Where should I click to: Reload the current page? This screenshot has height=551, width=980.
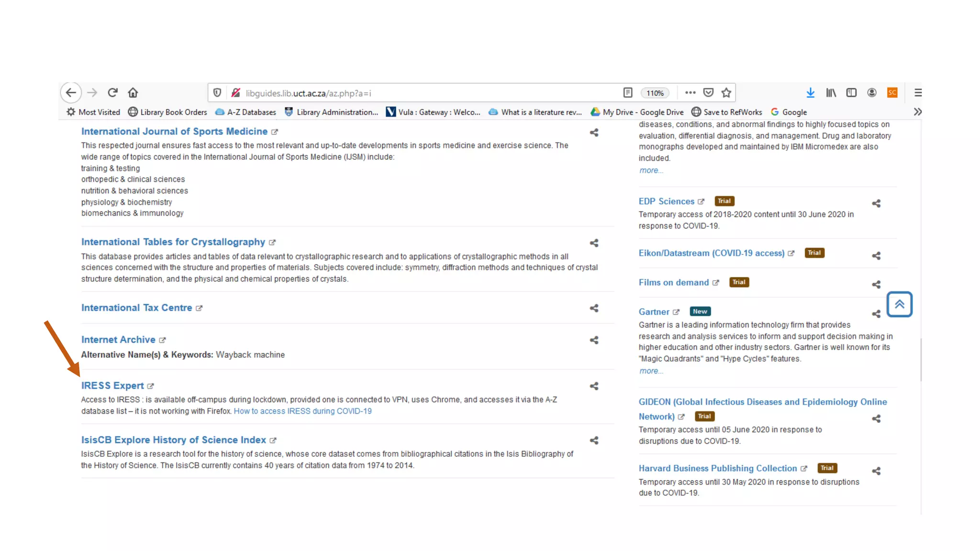point(112,92)
